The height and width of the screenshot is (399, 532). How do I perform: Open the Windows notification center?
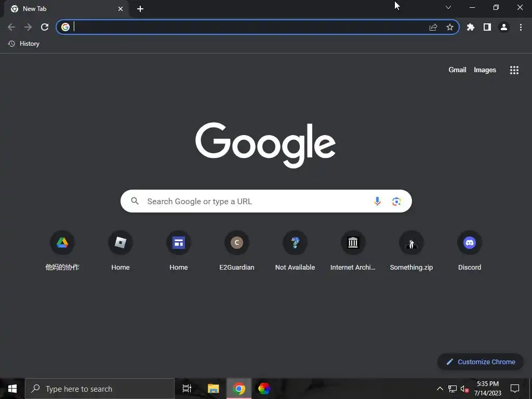[x=515, y=389]
